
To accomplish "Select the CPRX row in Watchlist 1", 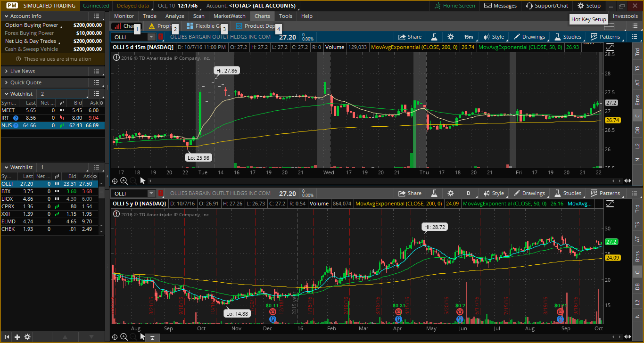I will point(50,206).
